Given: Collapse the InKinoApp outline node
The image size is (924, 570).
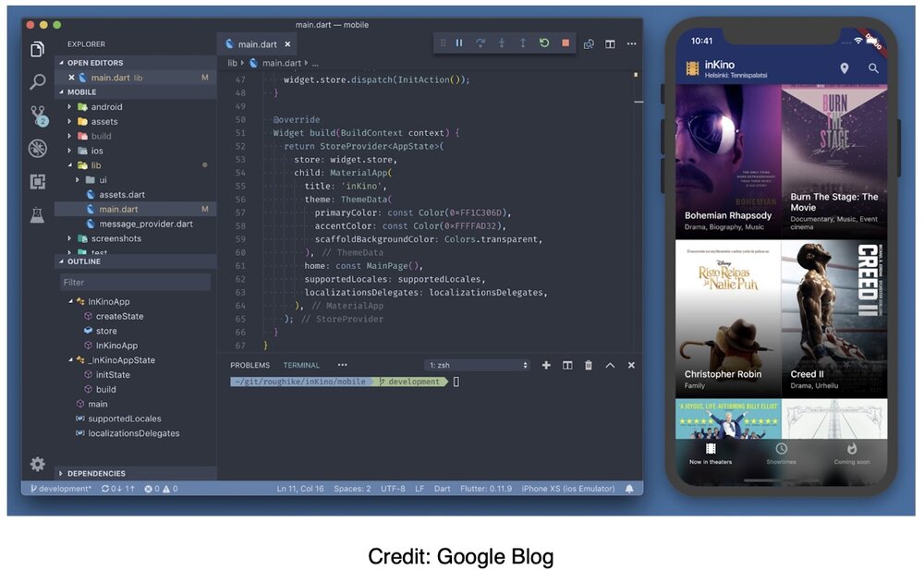Looking at the screenshot, I should [x=70, y=301].
